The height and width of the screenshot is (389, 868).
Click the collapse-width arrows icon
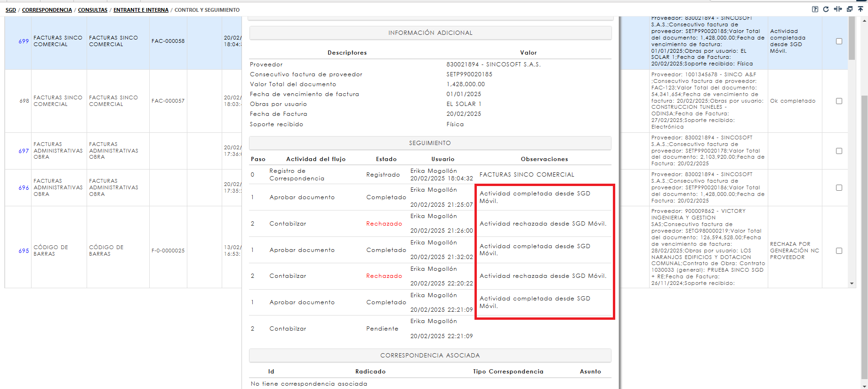838,9
